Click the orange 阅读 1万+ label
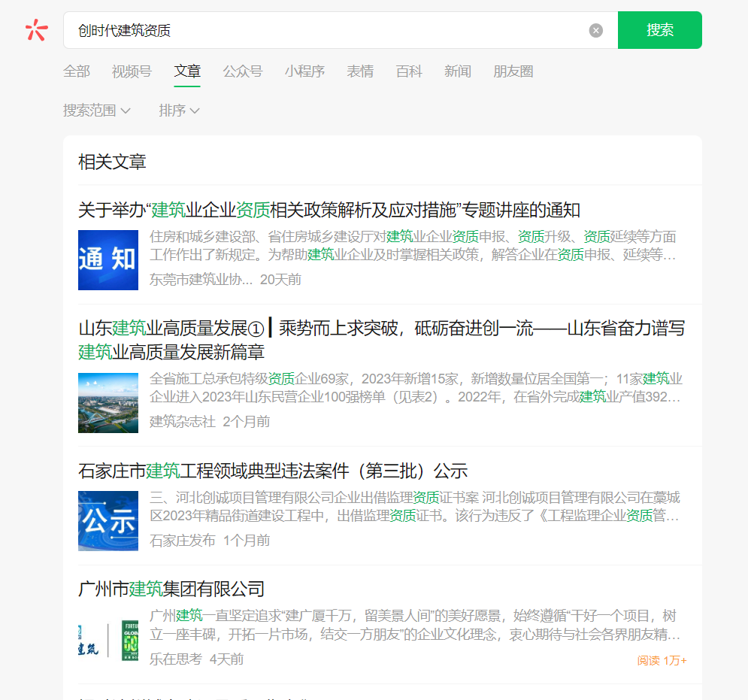Screen dimensions: 748x700 click(662, 660)
